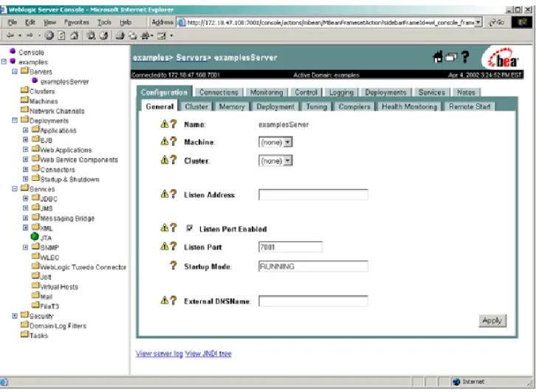Expand the Security tree node
Image resolution: width=536 pixels, height=392 pixels.
pyautogui.click(x=15, y=316)
